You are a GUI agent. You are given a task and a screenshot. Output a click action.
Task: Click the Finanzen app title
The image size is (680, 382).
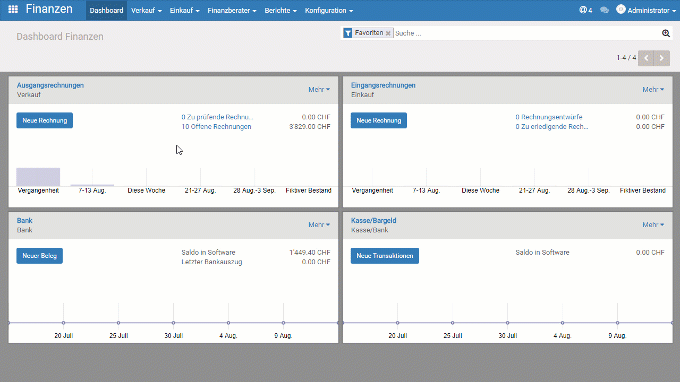pos(49,9)
